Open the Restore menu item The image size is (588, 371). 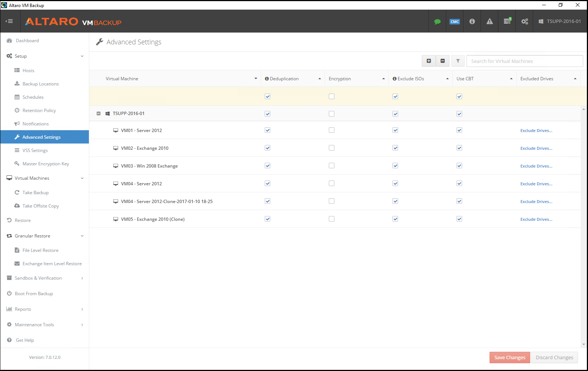pyautogui.click(x=23, y=220)
